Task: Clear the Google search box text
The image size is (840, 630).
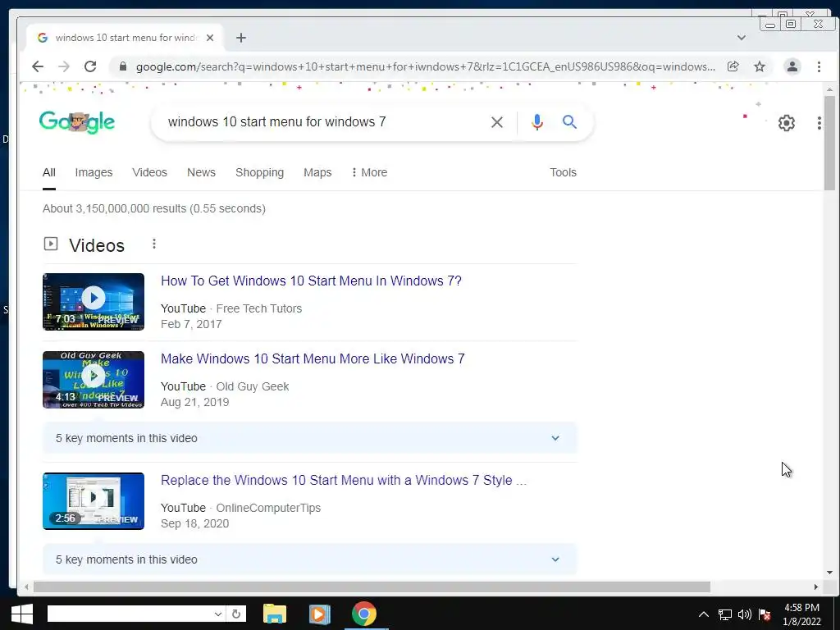Action: (x=496, y=122)
